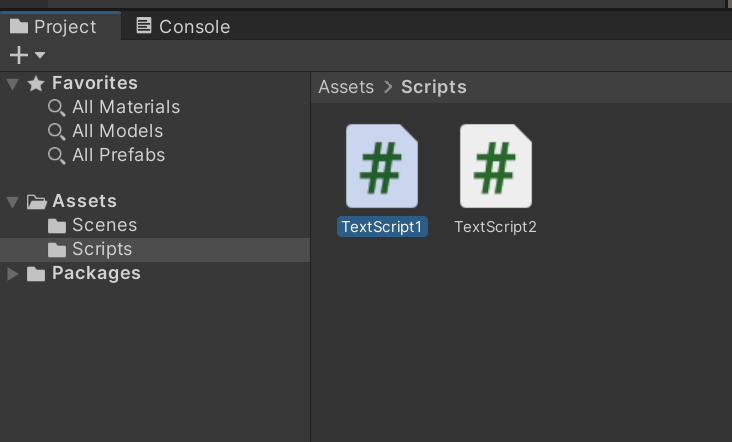732x442 pixels.
Task: Go to Assets in the breadcrumb path
Action: 346,87
